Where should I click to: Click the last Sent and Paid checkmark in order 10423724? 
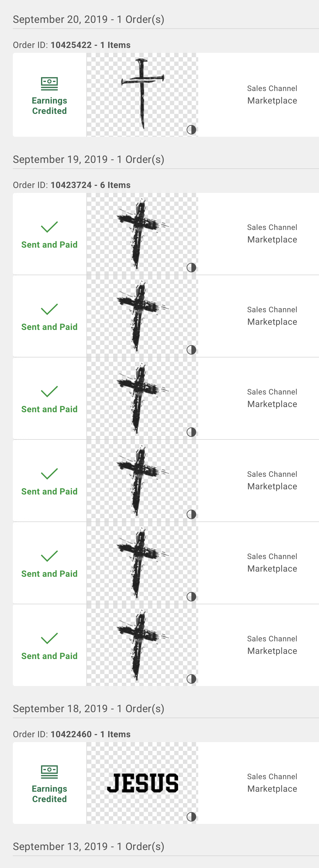click(x=49, y=638)
